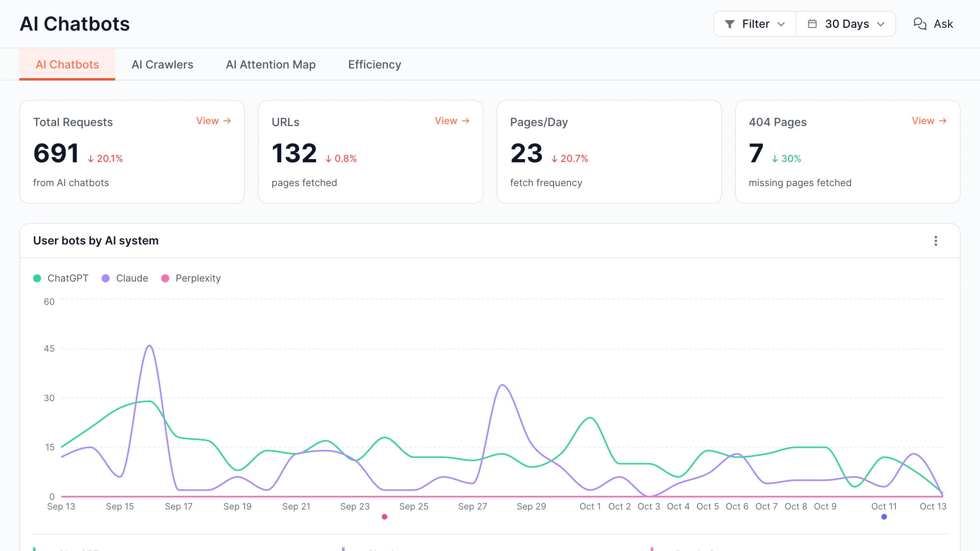Open the three-dot menu on User bots chart
Viewport: 980px width, 551px height.
point(936,241)
